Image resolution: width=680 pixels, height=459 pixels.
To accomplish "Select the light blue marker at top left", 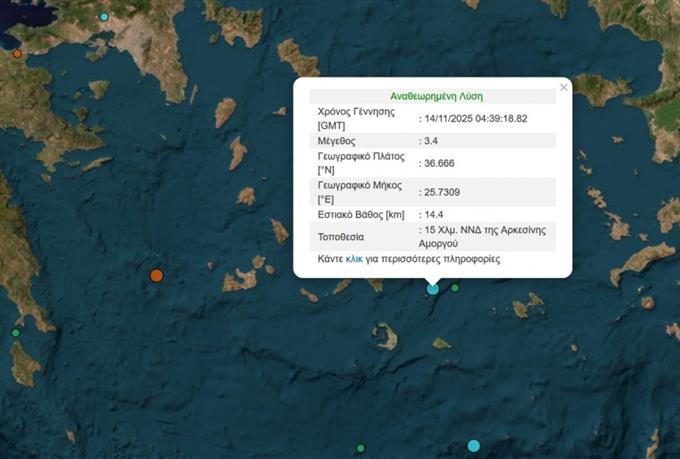I will click(x=104, y=17).
